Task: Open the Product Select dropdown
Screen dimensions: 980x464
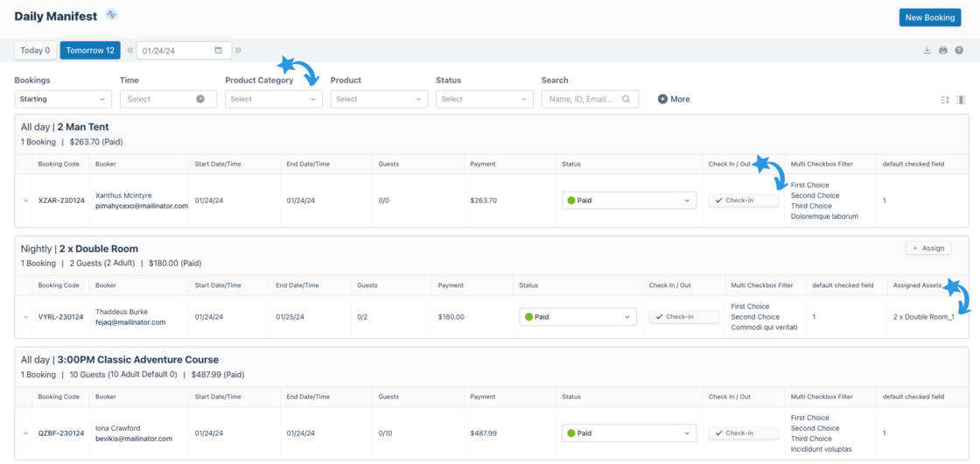Action: [380, 99]
